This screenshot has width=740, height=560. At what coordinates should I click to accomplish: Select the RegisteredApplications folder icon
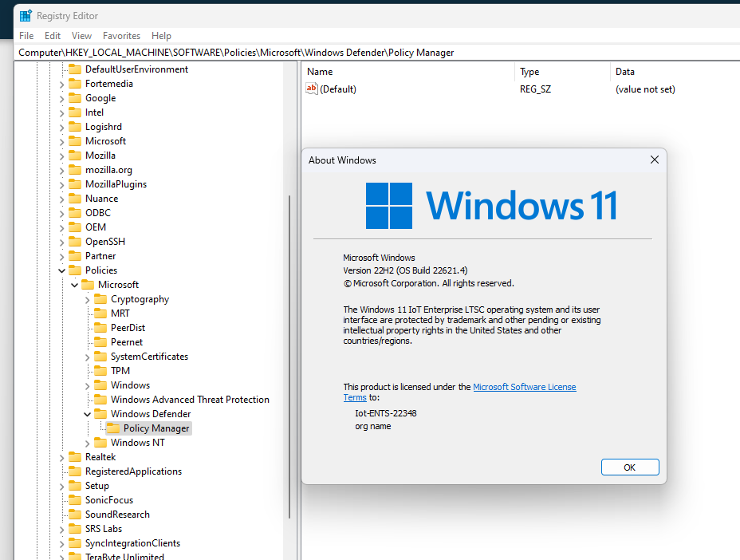coord(75,471)
